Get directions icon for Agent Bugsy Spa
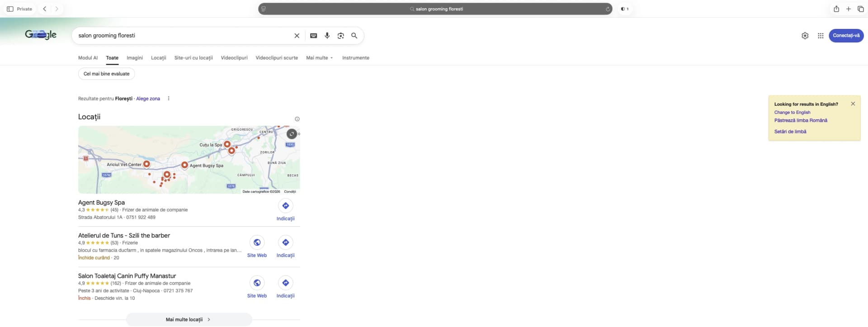This screenshot has width=868, height=327. coord(285,206)
